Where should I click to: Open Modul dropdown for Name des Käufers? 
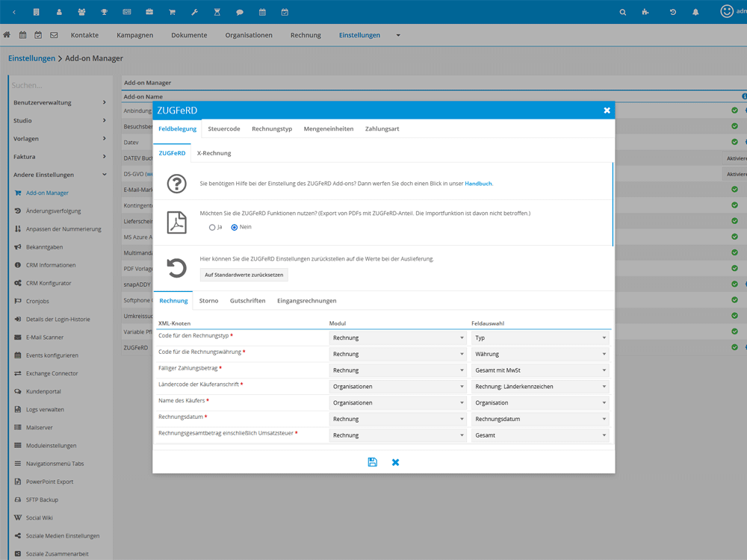[398, 402]
